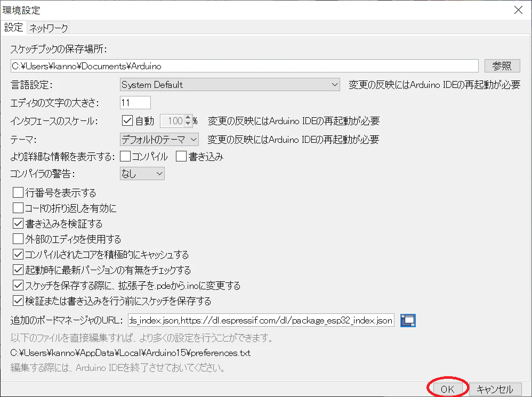Toggle 検証または書き込みを行う前にスケッチを保存する
This screenshot has width=532, height=397.
[18, 301]
